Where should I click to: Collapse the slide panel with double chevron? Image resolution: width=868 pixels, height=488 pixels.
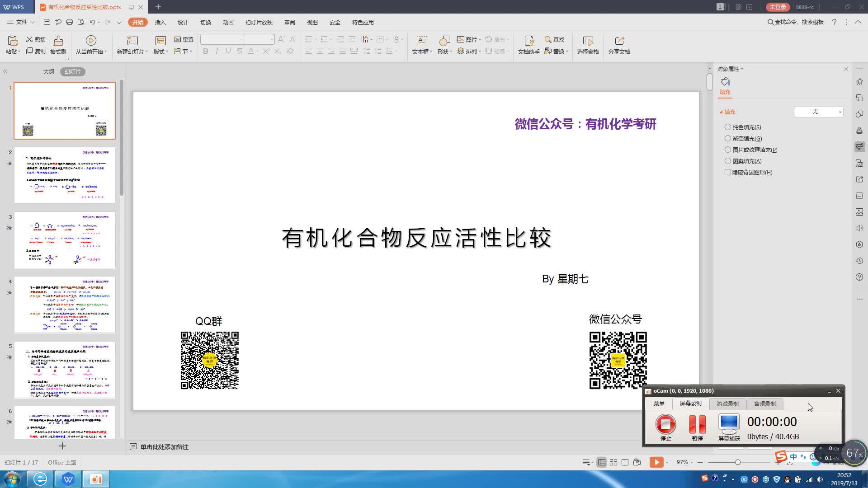coord(5,71)
